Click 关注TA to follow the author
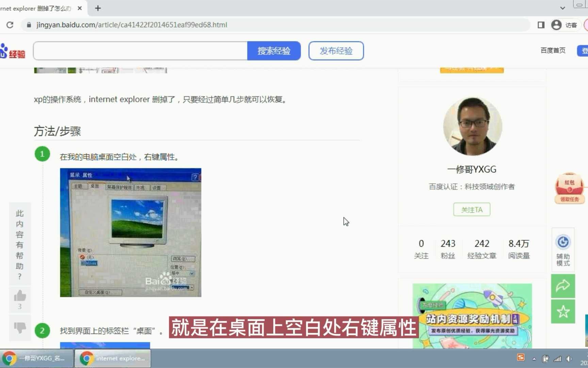Viewport: 588px width, 368px height. (x=471, y=210)
